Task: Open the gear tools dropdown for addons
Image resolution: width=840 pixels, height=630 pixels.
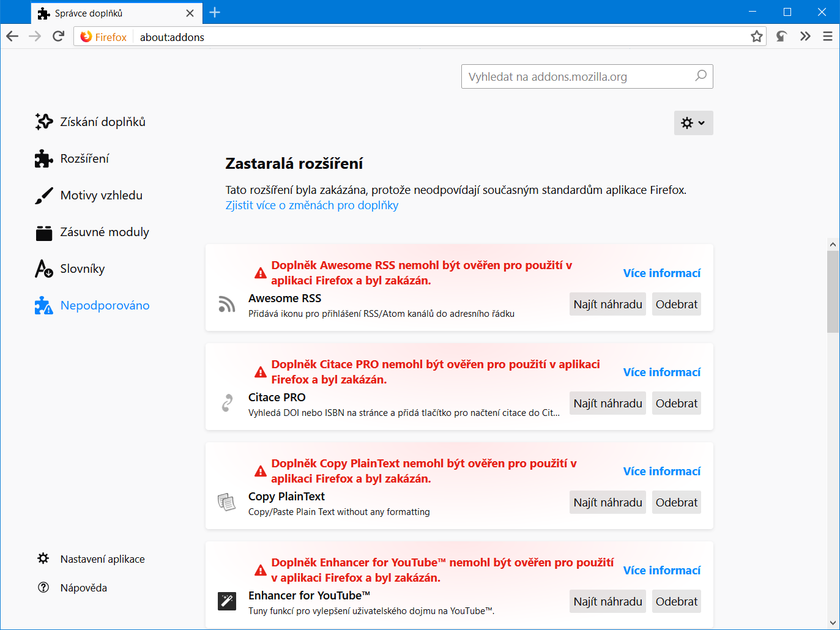Action: (693, 123)
